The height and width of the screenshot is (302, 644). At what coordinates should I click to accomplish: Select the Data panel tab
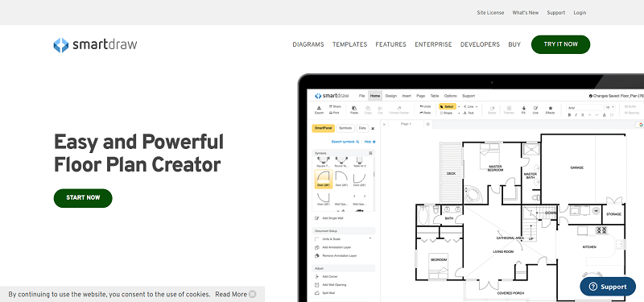point(362,128)
